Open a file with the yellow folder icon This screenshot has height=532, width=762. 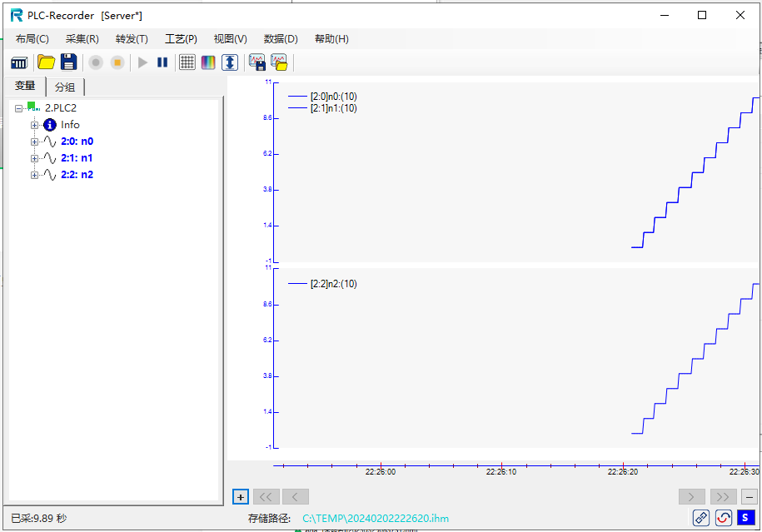click(x=46, y=62)
